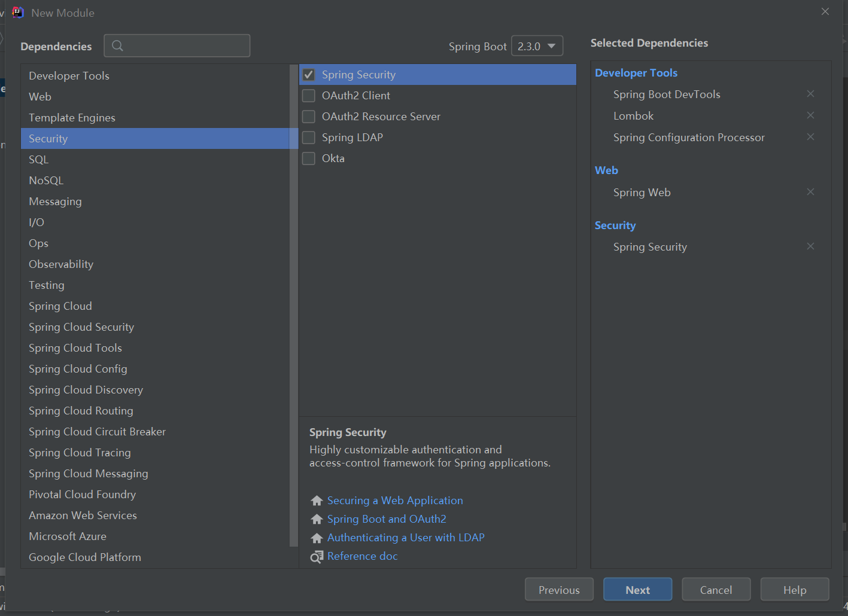Image resolution: width=848 pixels, height=616 pixels.
Task: Select the SQL category
Action: click(x=155, y=160)
